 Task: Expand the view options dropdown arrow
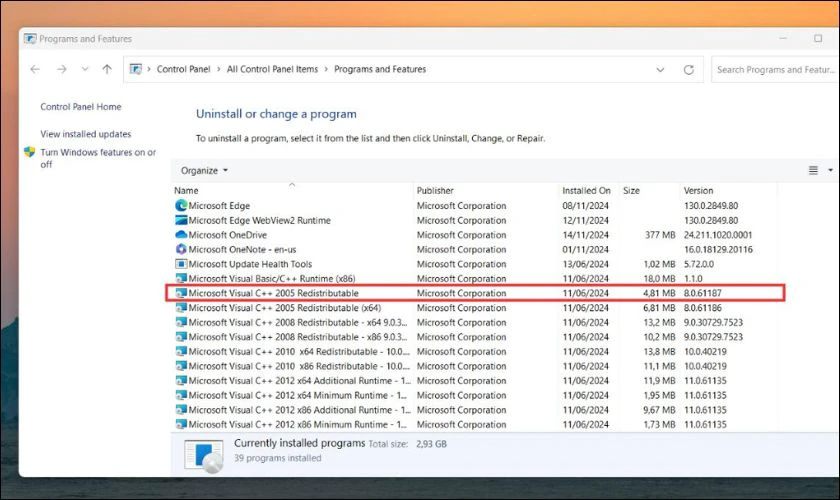point(830,170)
